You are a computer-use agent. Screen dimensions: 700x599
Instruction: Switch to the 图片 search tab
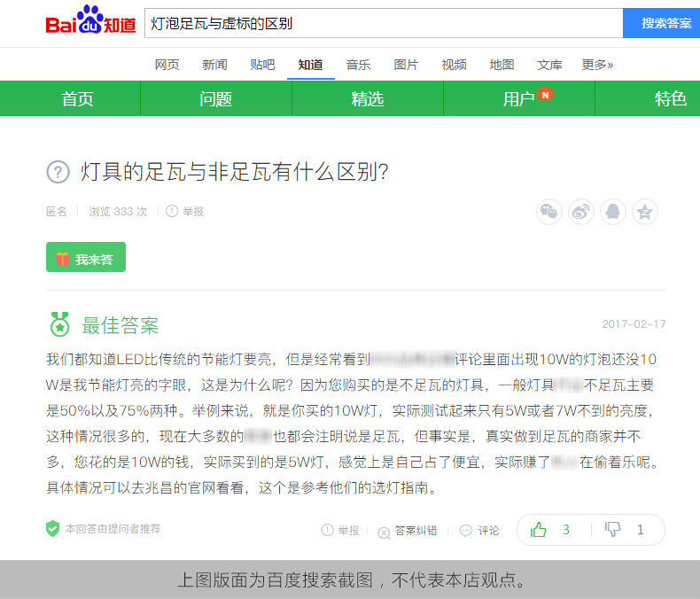(x=406, y=65)
